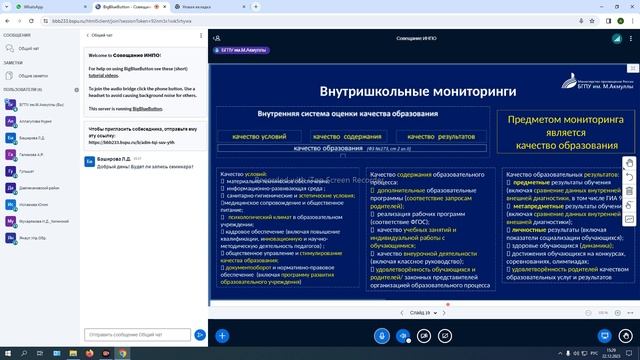Open Chrome from taskbar
The image size is (640, 360).
point(122,353)
